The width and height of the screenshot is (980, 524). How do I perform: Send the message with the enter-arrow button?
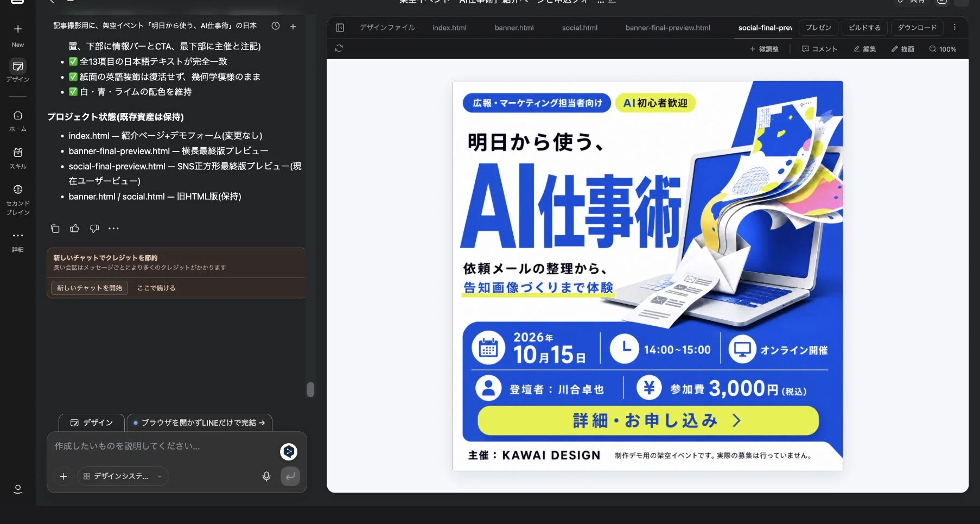point(290,476)
